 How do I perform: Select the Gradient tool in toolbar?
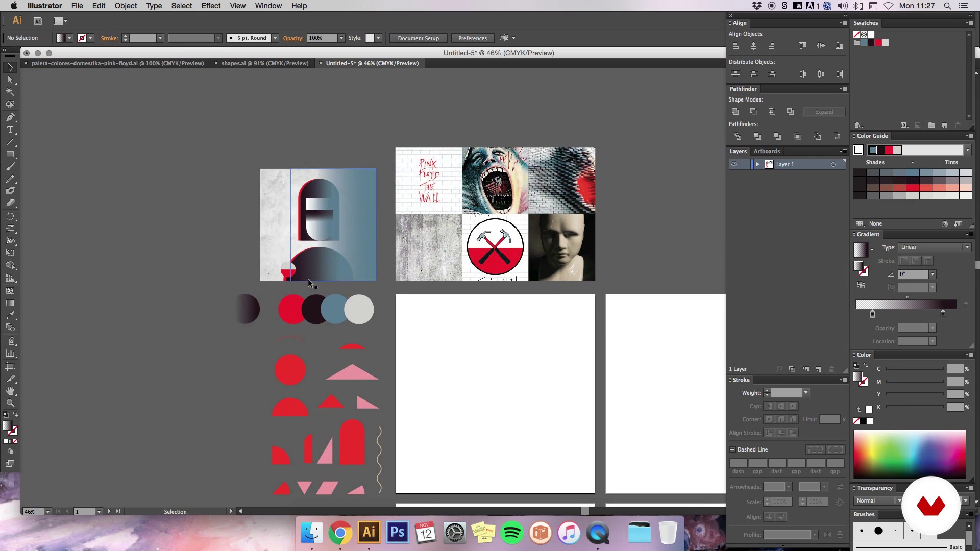click(10, 303)
